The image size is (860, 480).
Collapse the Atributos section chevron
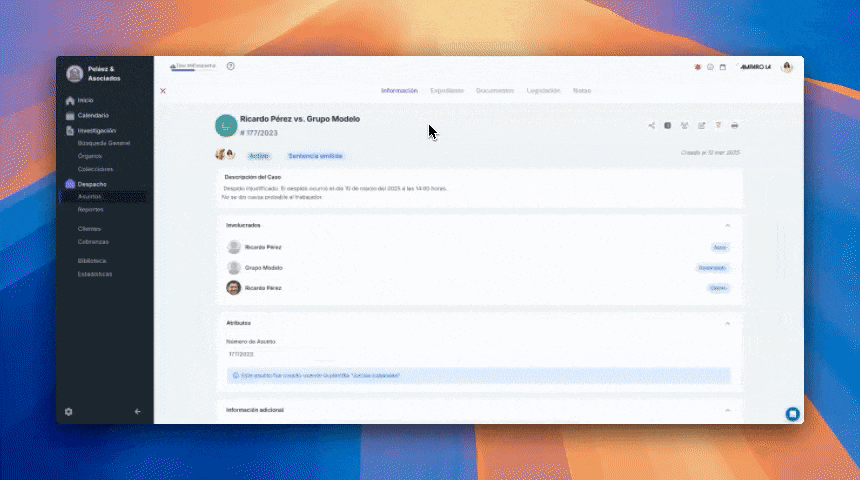[727, 324]
